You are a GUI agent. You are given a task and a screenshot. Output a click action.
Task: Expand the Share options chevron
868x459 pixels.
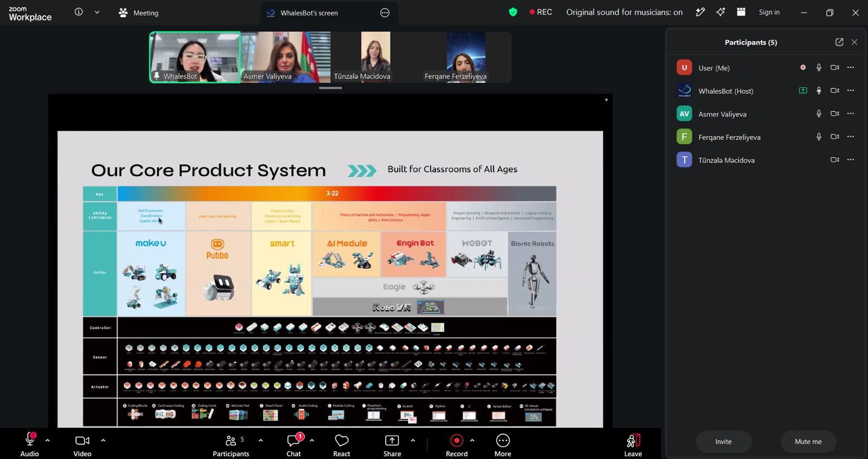pyautogui.click(x=413, y=441)
